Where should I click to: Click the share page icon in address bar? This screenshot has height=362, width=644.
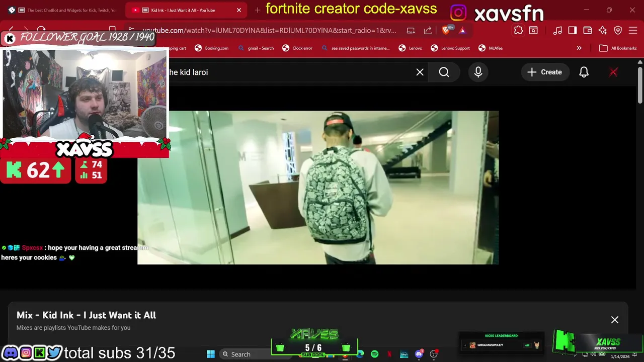click(428, 31)
